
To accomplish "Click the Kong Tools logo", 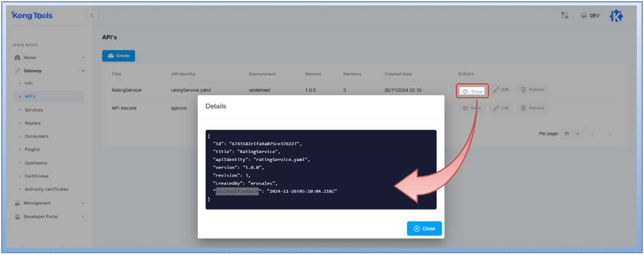I will click(33, 16).
